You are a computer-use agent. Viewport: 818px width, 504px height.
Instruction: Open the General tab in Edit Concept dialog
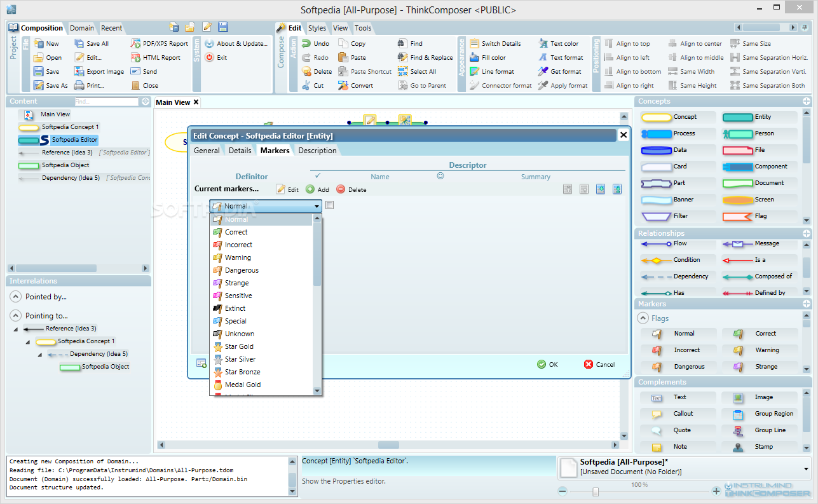click(207, 151)
